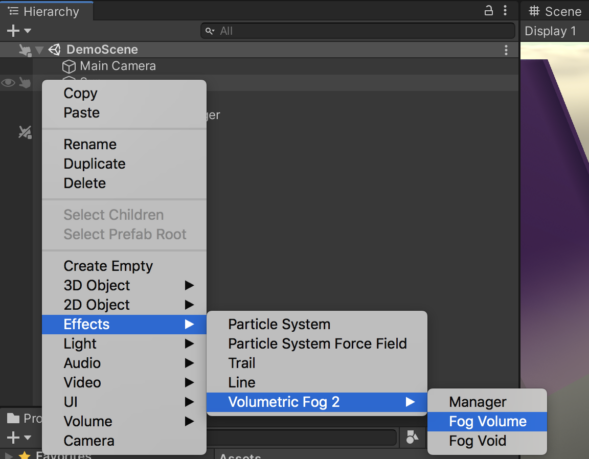Expand the Volume submenu
The height and width of the screenshot is (459, 589).
pos(124,421)
